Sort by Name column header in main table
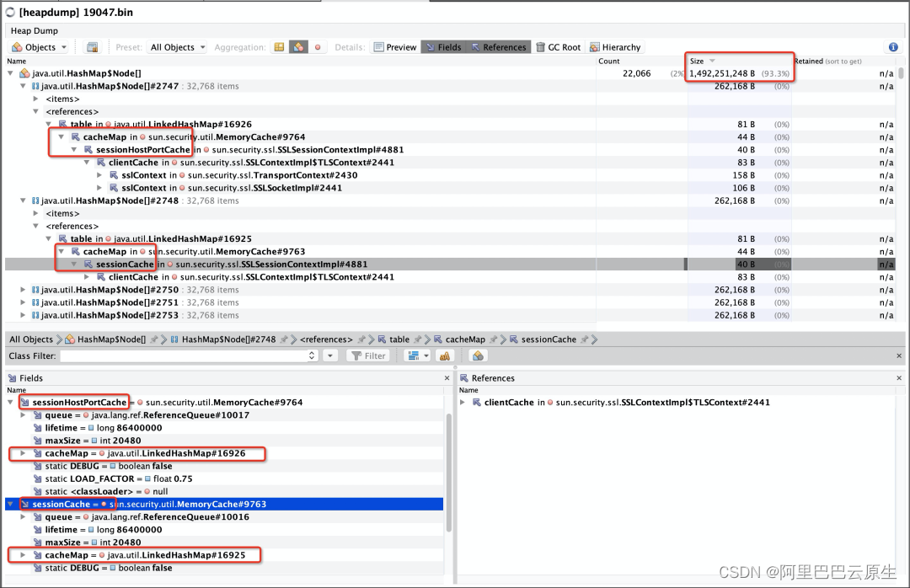 tap(301, 61)
